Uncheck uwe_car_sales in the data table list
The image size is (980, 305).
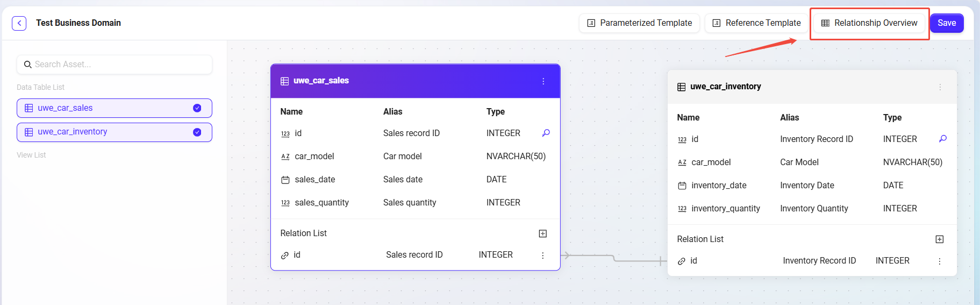[197, 108]
